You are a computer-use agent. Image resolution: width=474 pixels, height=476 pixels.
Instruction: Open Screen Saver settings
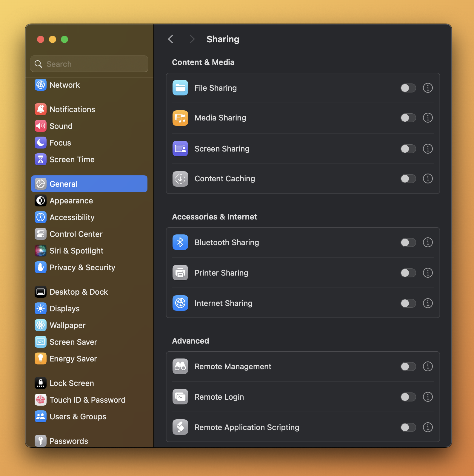click(x=89, y=342)
